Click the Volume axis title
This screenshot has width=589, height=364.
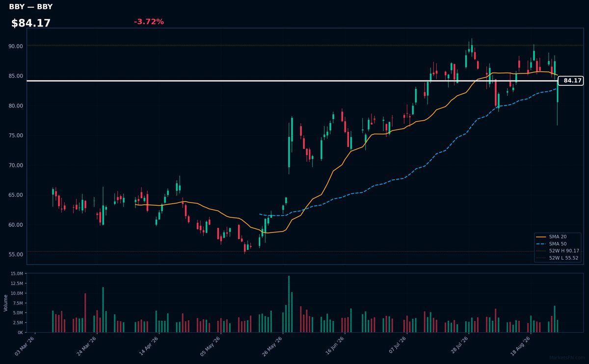click(6, 303)
